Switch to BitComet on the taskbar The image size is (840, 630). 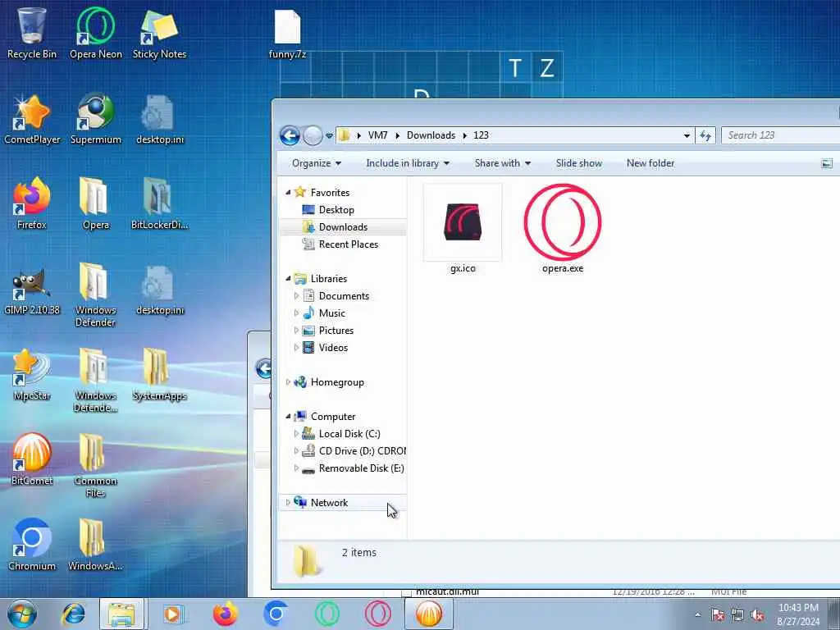pos(428,614)
